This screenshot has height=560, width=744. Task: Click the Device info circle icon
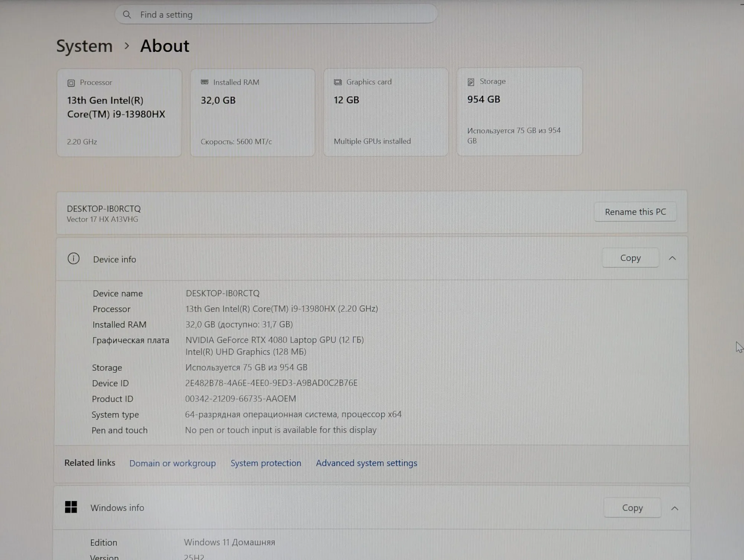click(x=74, y=258)
